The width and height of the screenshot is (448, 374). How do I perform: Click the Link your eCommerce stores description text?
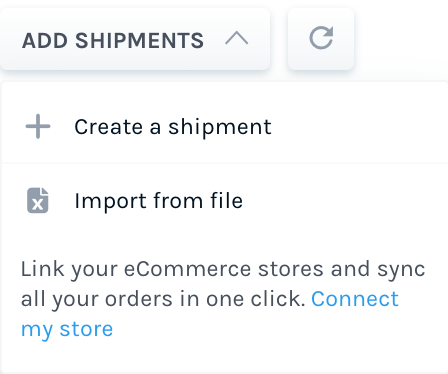[223, 284]
